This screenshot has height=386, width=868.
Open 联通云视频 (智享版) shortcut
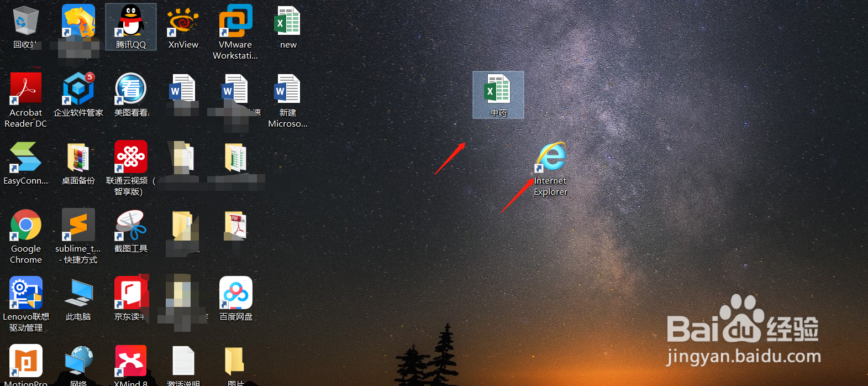click(131, 168)
